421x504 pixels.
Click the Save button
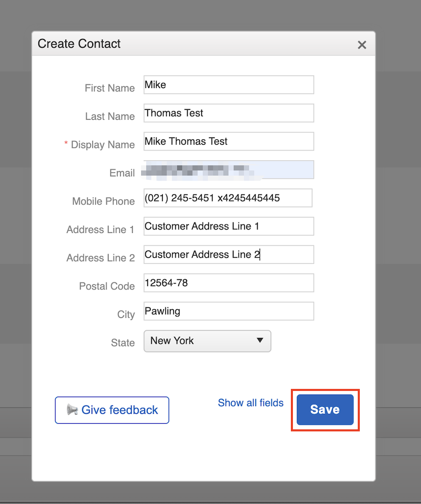click(x=325, y=410)
